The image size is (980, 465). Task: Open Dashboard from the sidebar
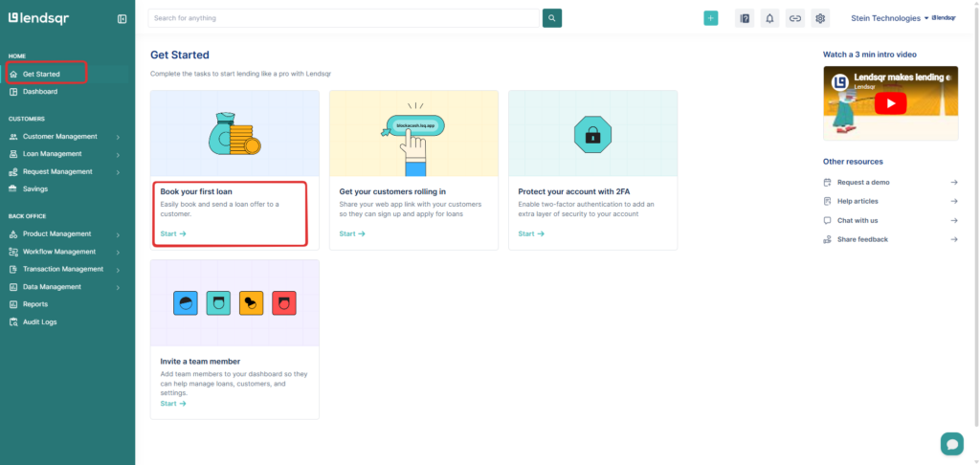coord(40,92)
